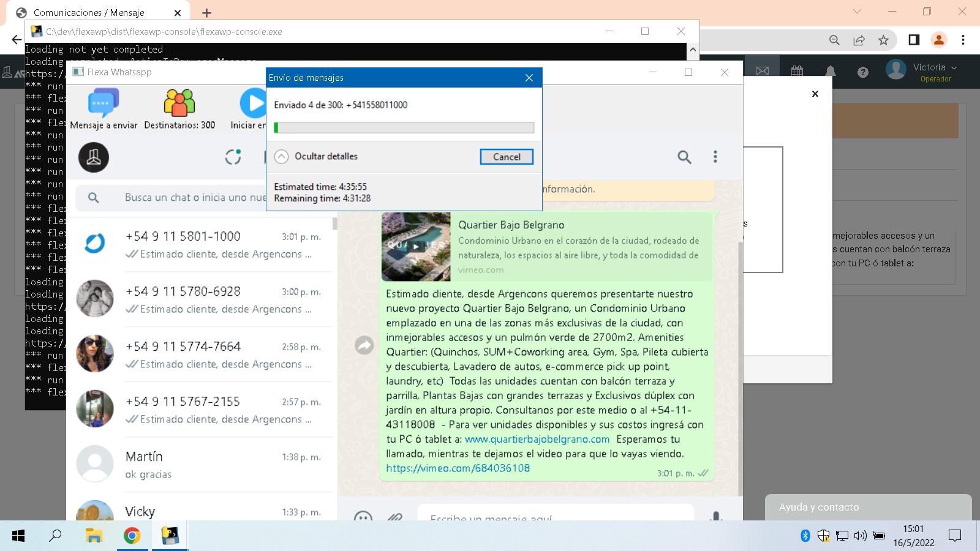Click the WhatsApp status circle icon
Viewport: 980px width, 551px height.
coord(233,157)
